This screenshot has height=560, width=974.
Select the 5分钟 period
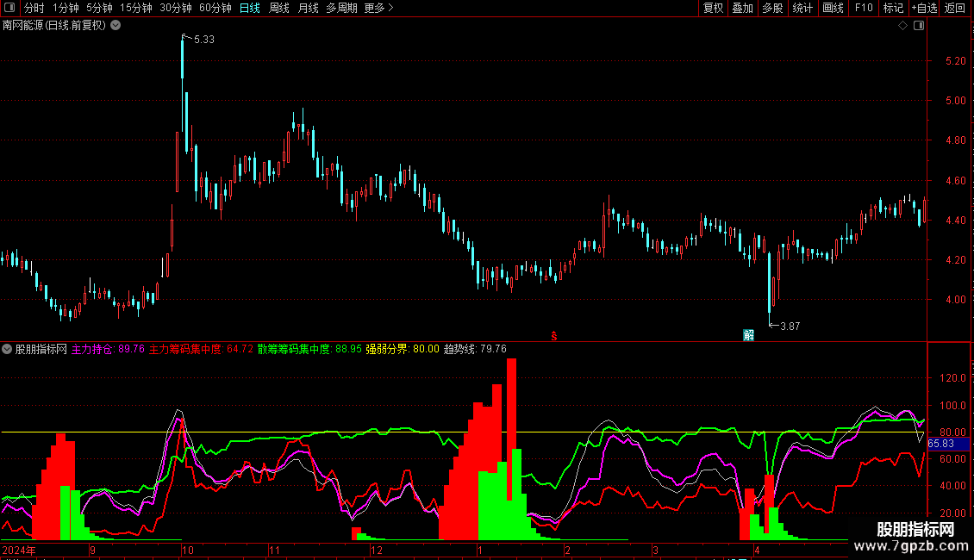(x=99, y=8)
